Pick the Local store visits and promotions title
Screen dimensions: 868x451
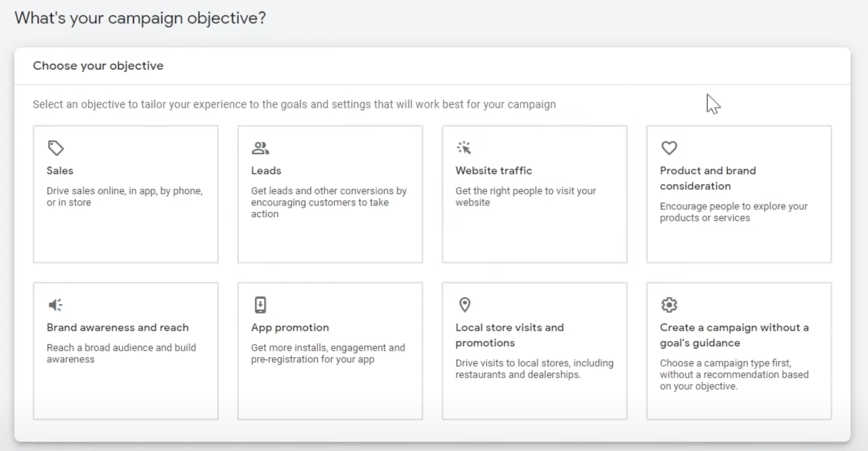click(x=510, y=335)
